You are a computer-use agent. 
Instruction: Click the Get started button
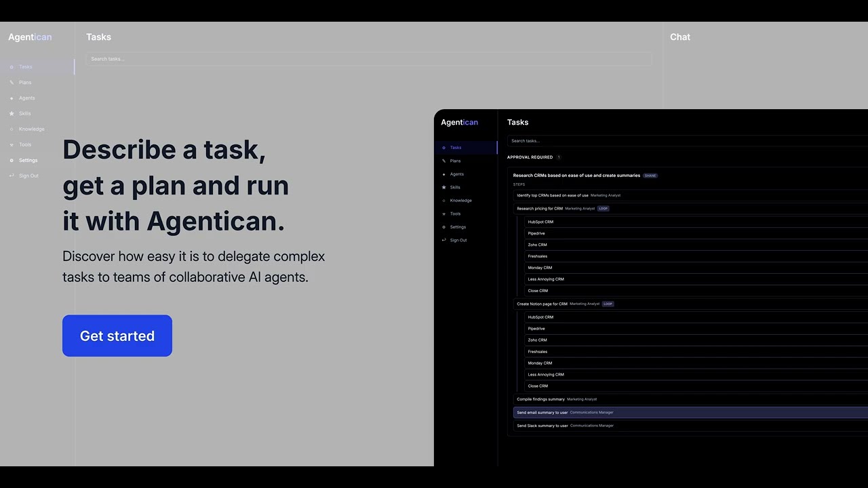pos(117,335)
